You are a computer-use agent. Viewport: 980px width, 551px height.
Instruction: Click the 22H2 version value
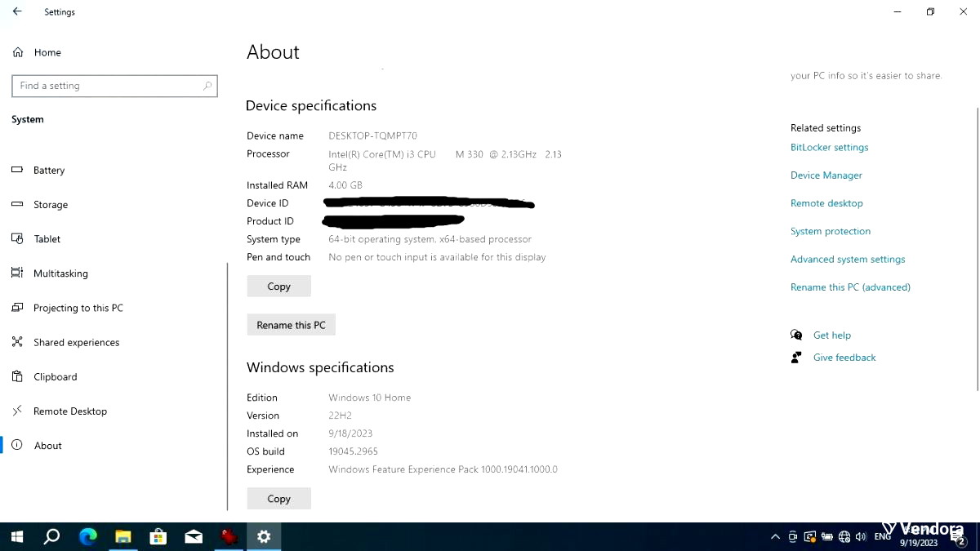click(x=340, y=415)
